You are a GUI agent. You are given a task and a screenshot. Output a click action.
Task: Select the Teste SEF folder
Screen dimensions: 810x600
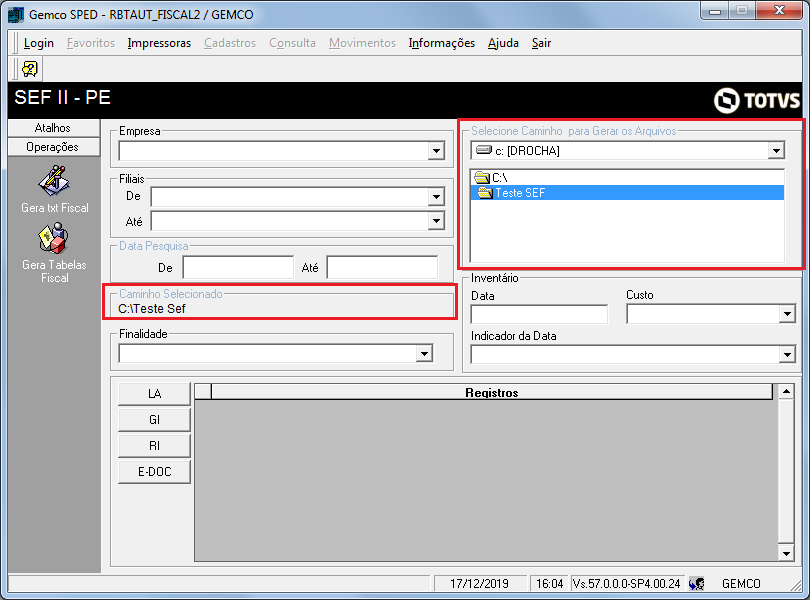[627, 193]
